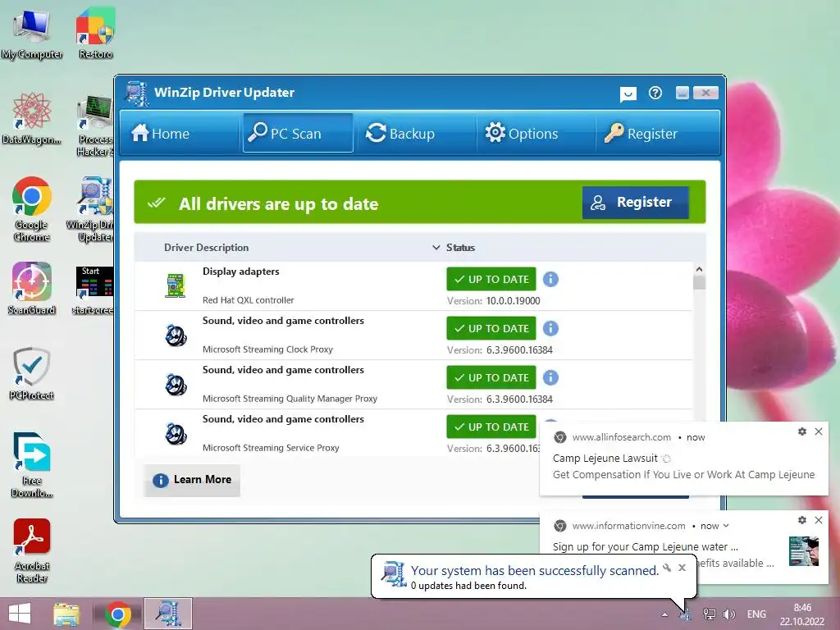Dismiss the allinfosearch.com notification
Screen dimensions: 840x630
click(x=819, y=431)
